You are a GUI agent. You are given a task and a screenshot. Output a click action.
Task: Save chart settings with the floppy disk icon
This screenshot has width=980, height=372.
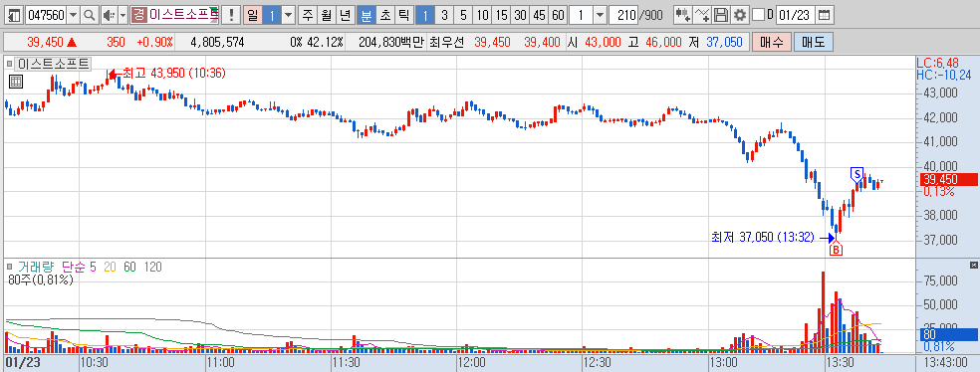721,14
